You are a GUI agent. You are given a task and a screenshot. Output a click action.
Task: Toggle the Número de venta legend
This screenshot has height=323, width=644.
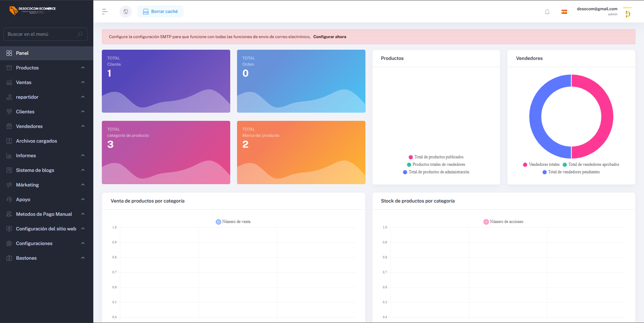click(233, 222)
